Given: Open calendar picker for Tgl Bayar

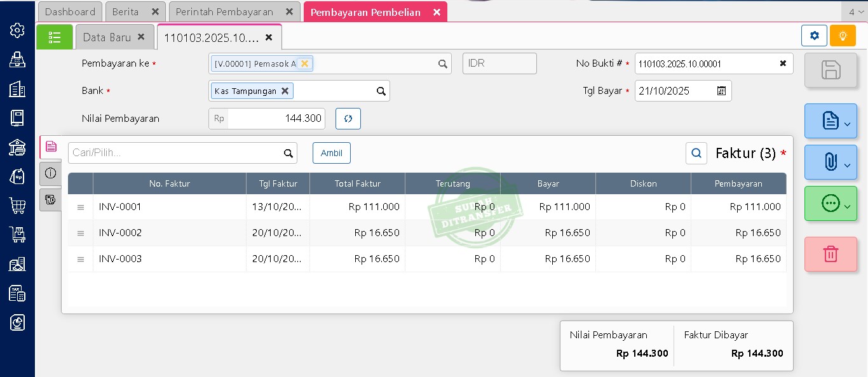Looking at the screenshot, I should pyautogui.click(x=721, y=91).
